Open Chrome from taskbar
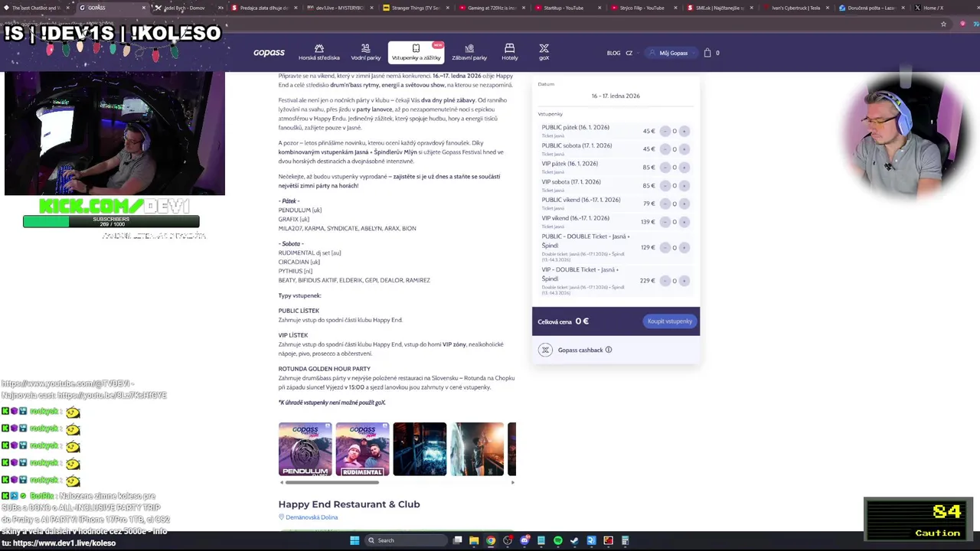This screenshot has width=980, height=551. click(x=491, y=540)
